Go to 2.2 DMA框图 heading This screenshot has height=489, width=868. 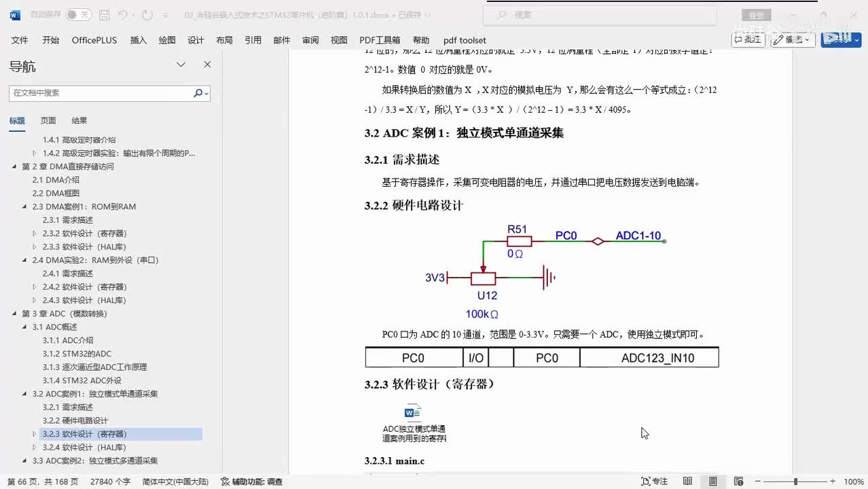56,194
